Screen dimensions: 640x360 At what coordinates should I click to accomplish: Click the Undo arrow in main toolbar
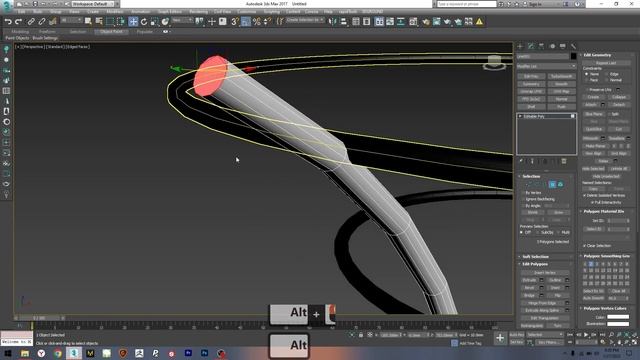coord(8,22)
